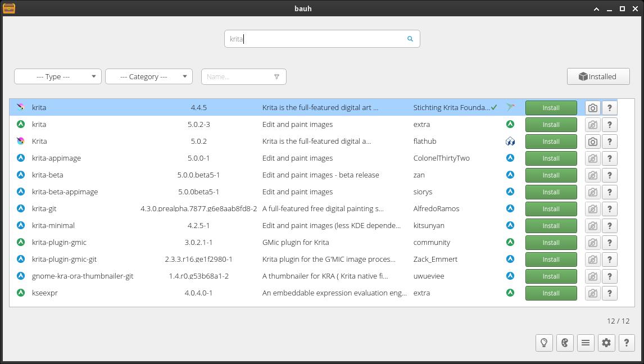
Task: Install Krita 5.0.2 from flathub
Action: [551, 142]
